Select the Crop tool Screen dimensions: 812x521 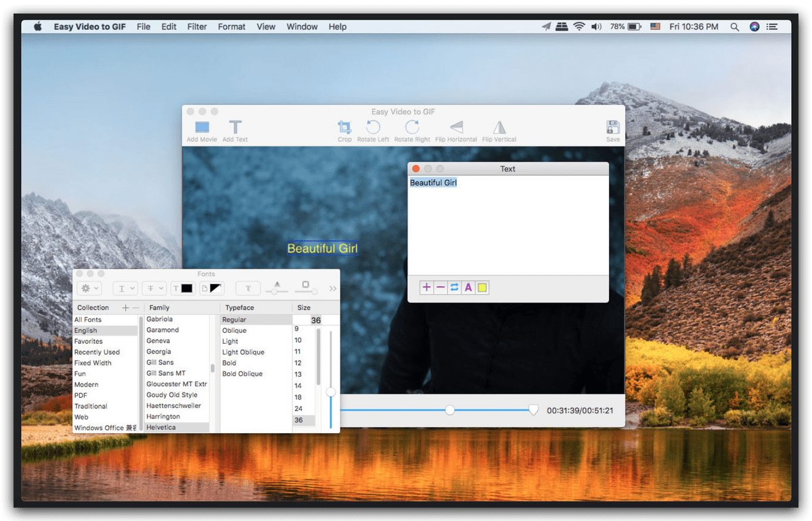click(x=344, y=127)
